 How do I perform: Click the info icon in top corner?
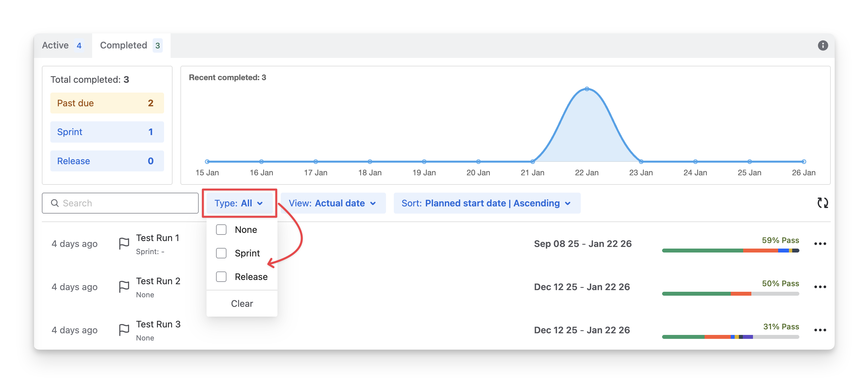[823, 45]
